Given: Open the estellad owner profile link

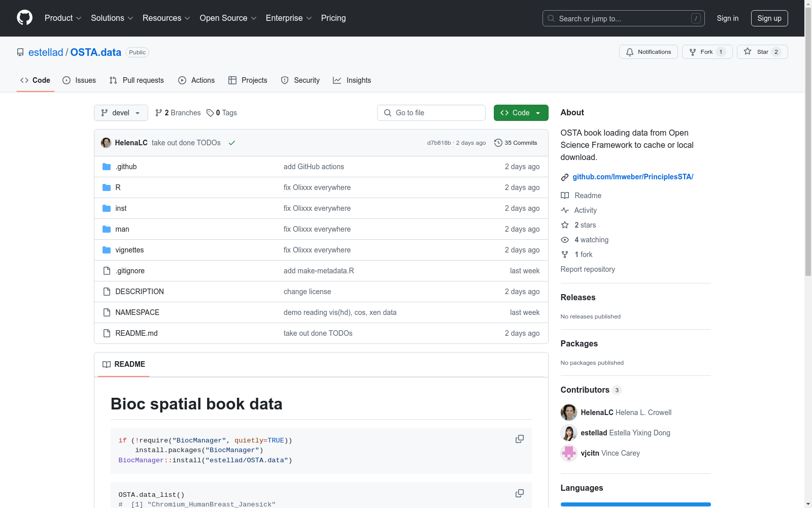Looking at the screenshot, I should (x=46, y=52).
